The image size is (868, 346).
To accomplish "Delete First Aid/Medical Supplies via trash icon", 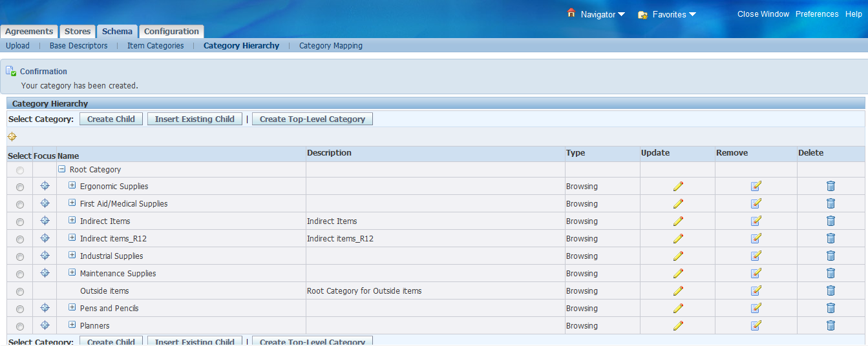I will click(x=831, y=203).
